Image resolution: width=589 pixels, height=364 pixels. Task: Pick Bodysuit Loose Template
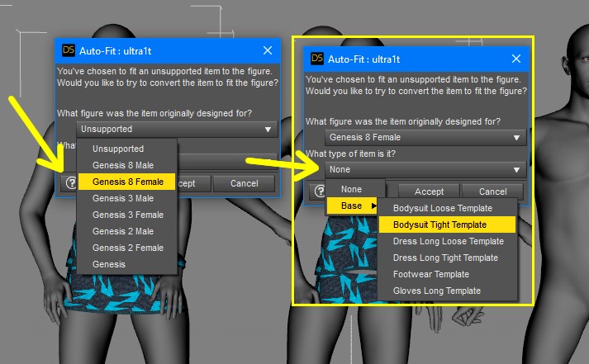(447, 208)
